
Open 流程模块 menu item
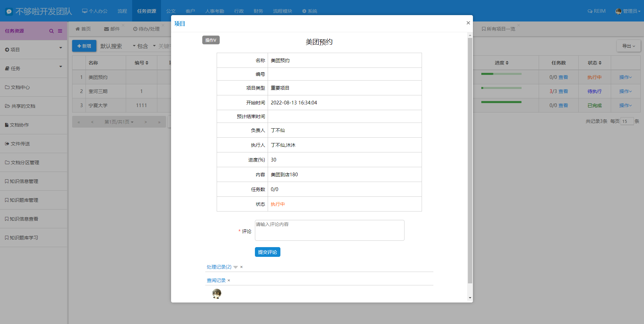282,11
